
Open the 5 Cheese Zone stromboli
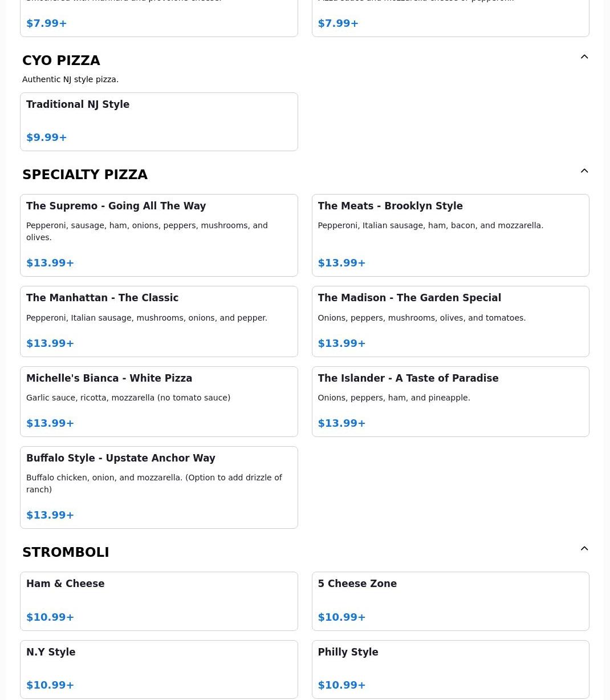450,601
